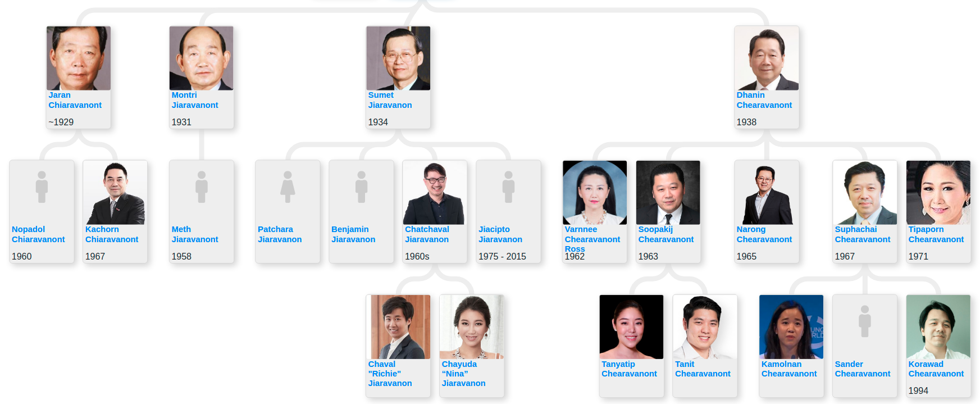Image resolution: width=980 pixels, height=404 pixels.
Task: Open Soopakij Chearavanont name link
Action: (666, 234)
